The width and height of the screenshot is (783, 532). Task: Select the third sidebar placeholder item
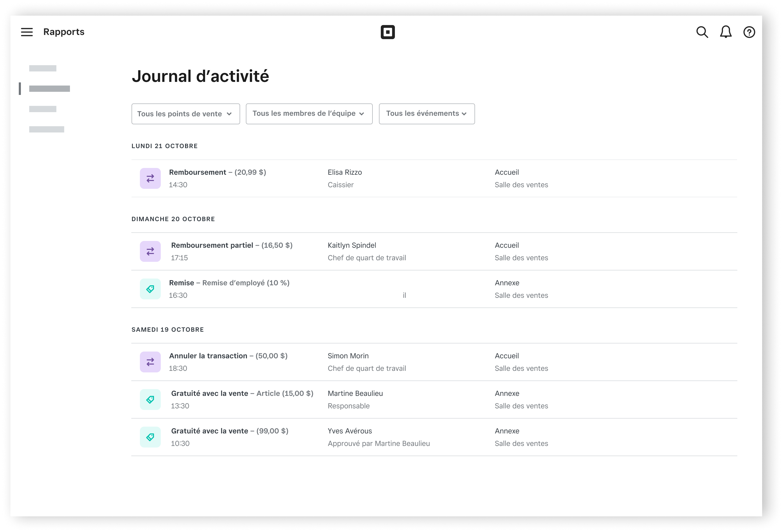click(x=43, y=109)
